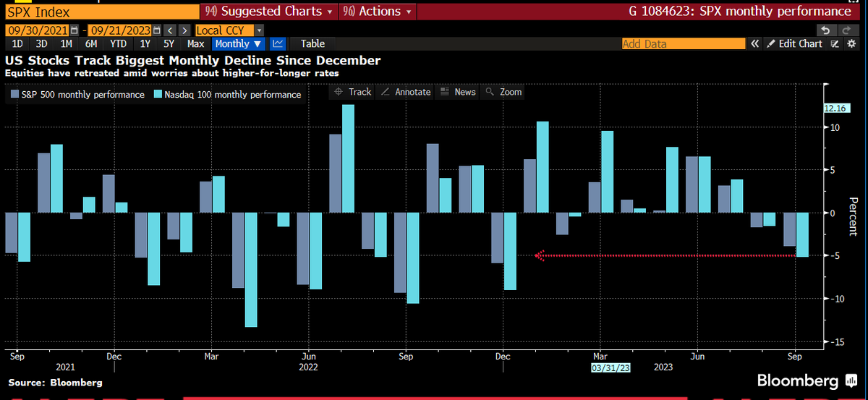The image size is (868, 400).
Task: Open the Actions dropdown menu
Action: point(378,12)
